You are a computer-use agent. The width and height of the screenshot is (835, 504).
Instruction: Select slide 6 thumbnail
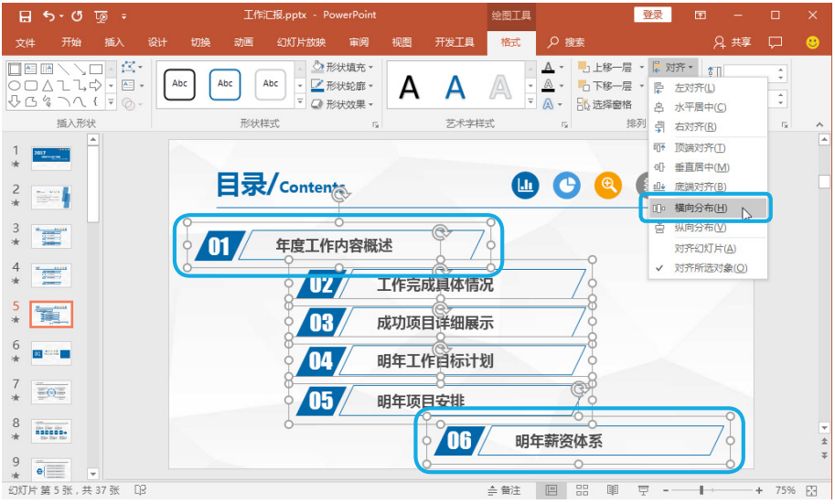(51, 353)
